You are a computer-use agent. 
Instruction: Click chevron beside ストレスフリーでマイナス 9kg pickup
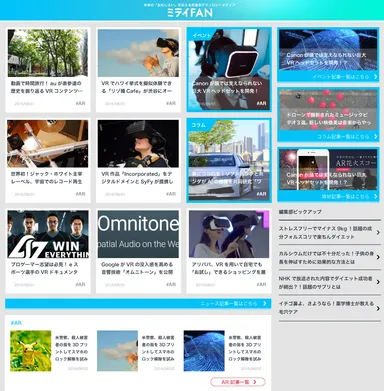[x=378, y=232]
